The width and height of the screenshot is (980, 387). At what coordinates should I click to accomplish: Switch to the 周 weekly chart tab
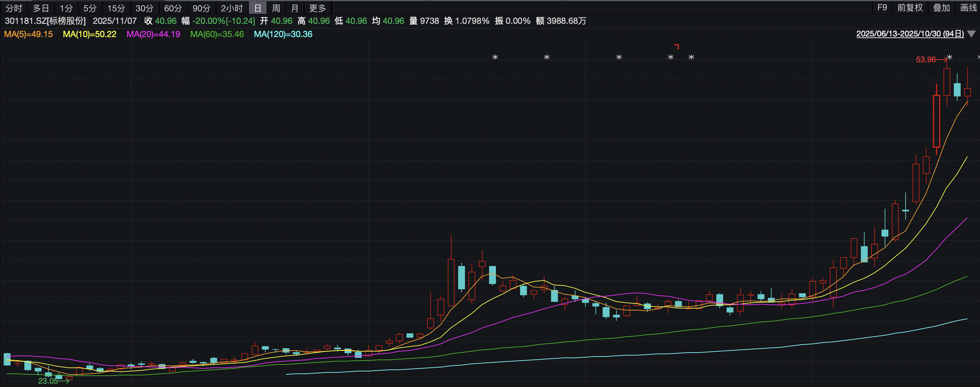coord(276,8)
